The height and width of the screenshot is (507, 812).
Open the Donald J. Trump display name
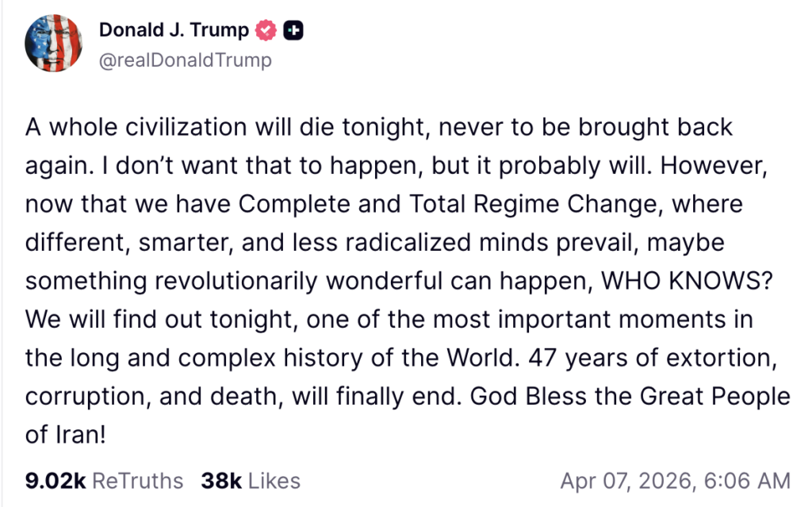(x=174, y=30)
